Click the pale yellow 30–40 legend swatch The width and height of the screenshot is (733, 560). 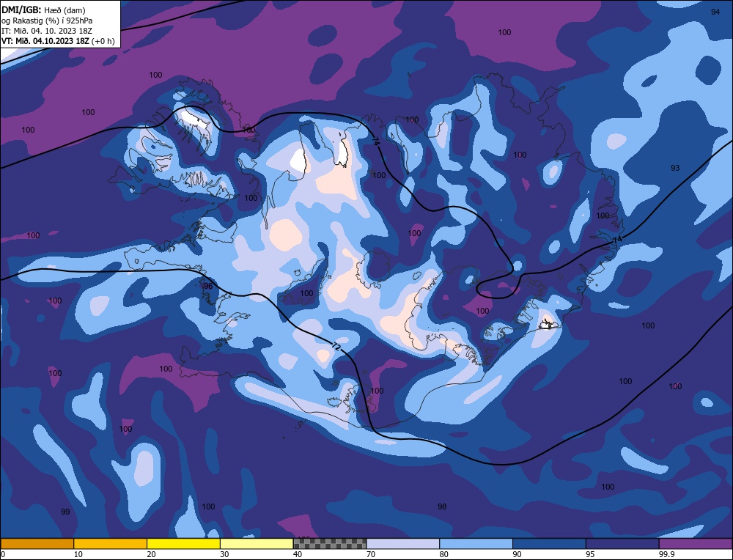[x=257, y=544]
